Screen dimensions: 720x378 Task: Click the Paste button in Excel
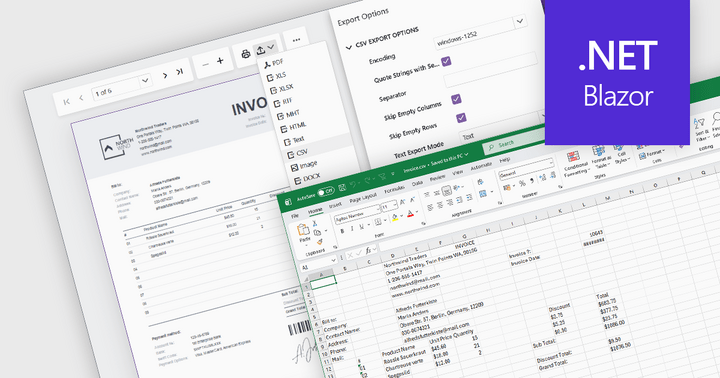304,234
